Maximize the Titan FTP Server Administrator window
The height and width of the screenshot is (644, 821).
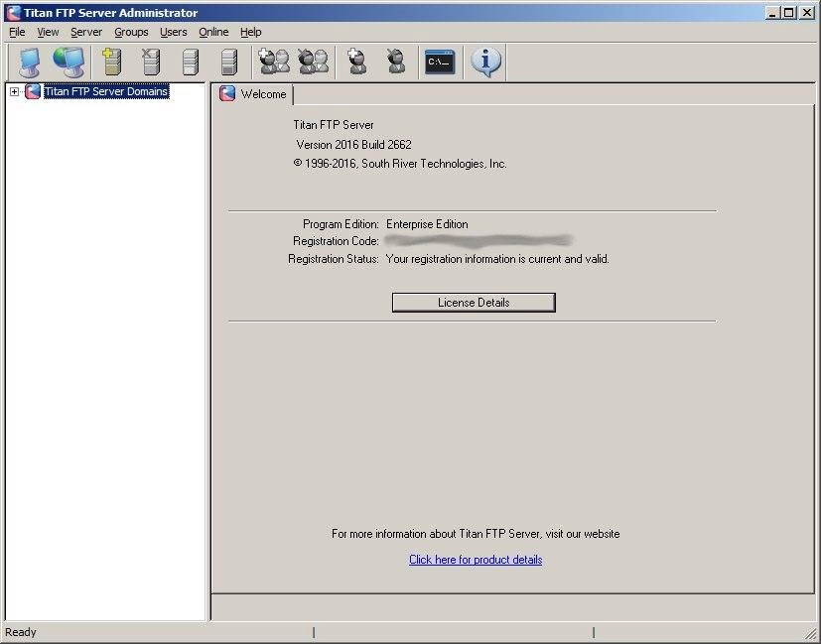789,13
